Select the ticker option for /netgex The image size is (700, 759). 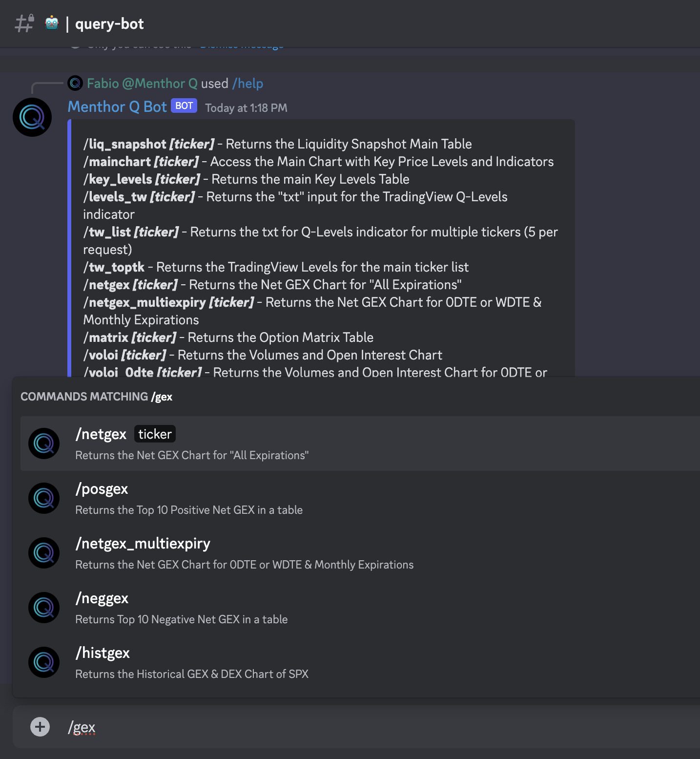coord(155,434)
